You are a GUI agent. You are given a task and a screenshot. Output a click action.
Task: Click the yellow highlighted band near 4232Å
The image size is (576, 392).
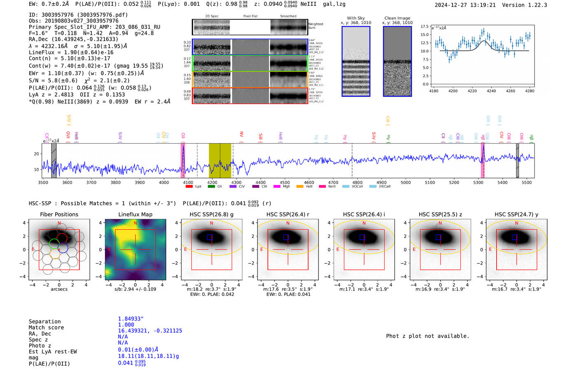pos(220,161)
